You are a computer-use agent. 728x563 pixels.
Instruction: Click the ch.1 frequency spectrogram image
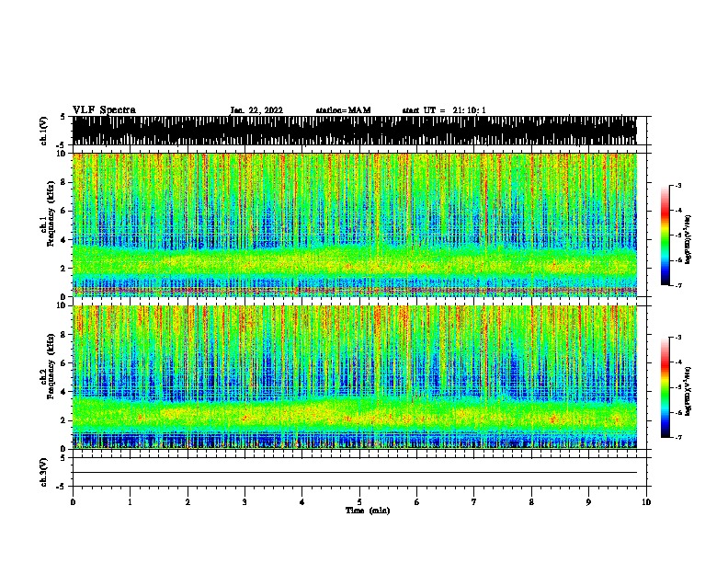click(x=355, y=224)
